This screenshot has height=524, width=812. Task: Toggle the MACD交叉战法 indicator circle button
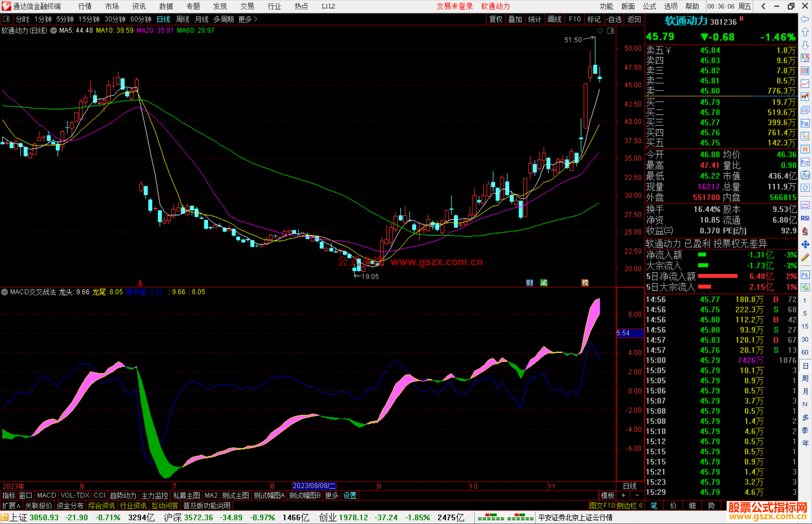5,292
